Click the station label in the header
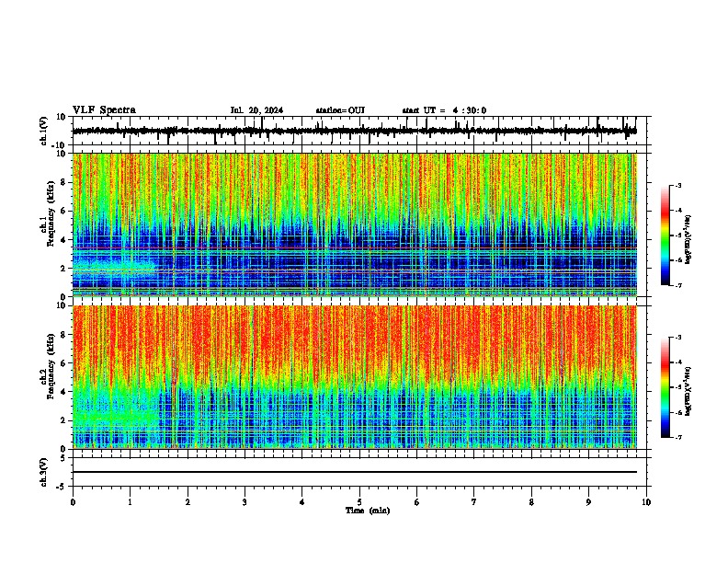Viewport: 728px width, 563px height. click(x=340, y=110)
